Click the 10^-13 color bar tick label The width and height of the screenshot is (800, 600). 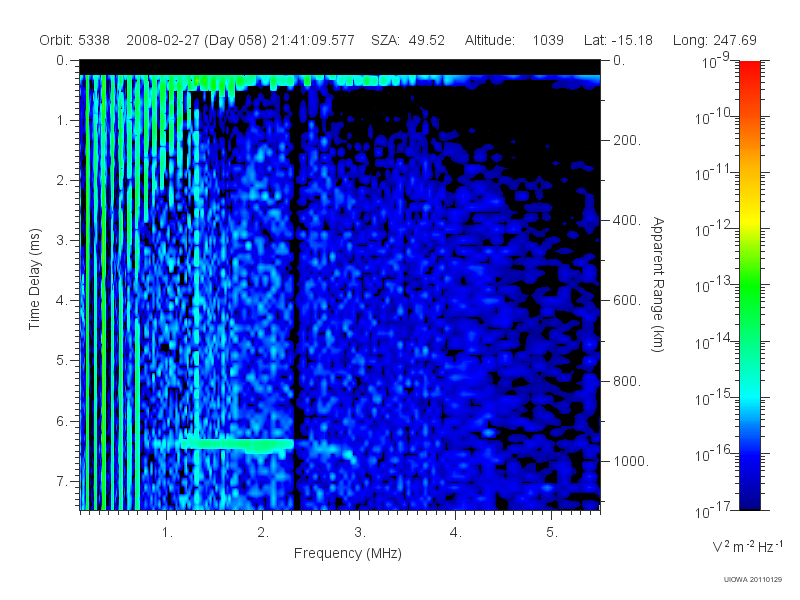pyautogui.click(x=712, y=285)
